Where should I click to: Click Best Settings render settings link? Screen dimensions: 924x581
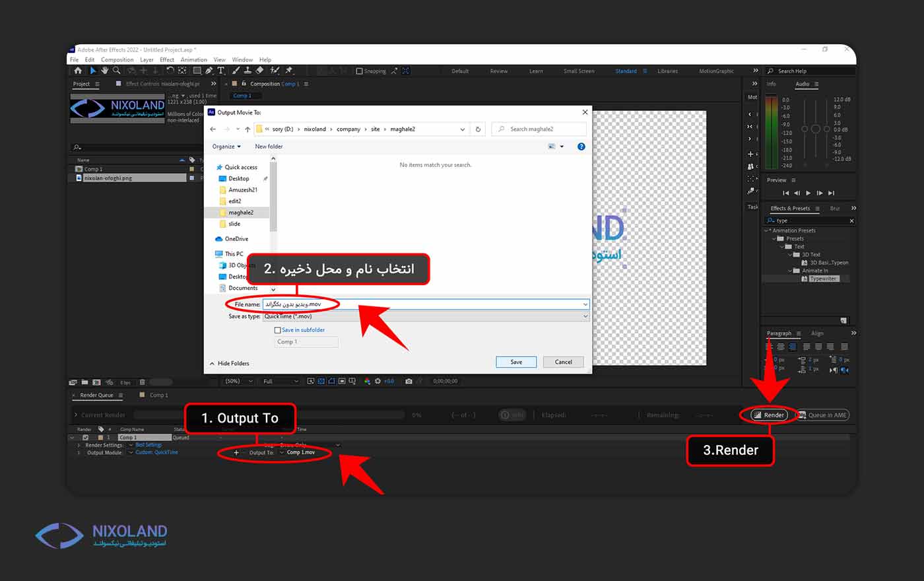click(149, 445)
